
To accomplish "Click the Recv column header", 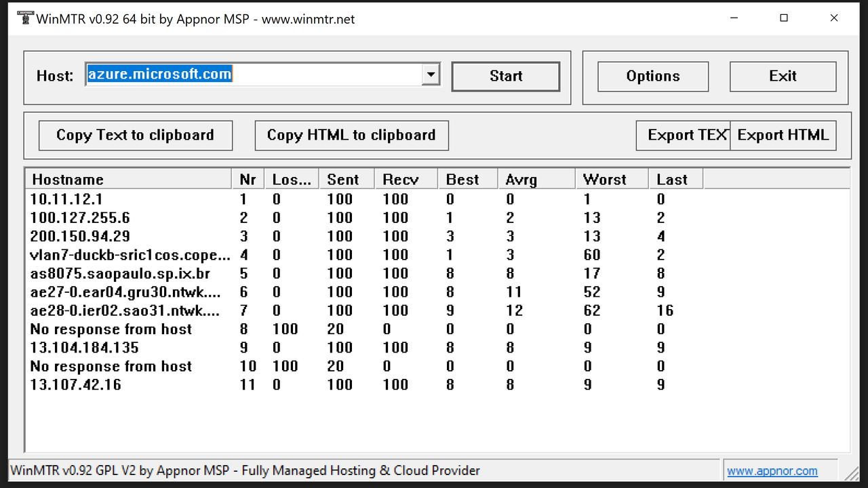I will [x=406, y=180].
